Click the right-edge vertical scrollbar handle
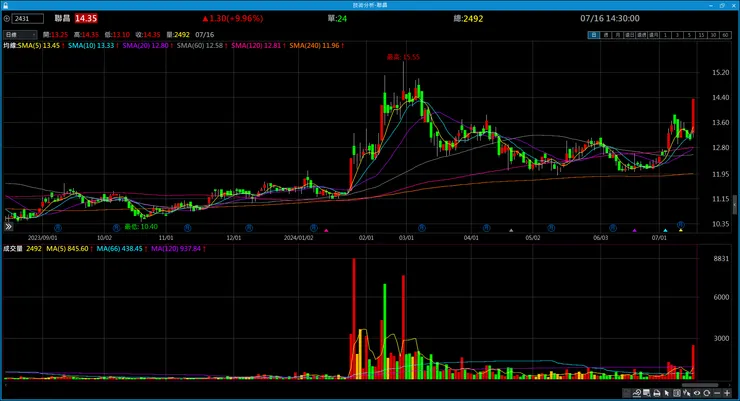Viewport: 740px width, 401px height. point(735,204)
